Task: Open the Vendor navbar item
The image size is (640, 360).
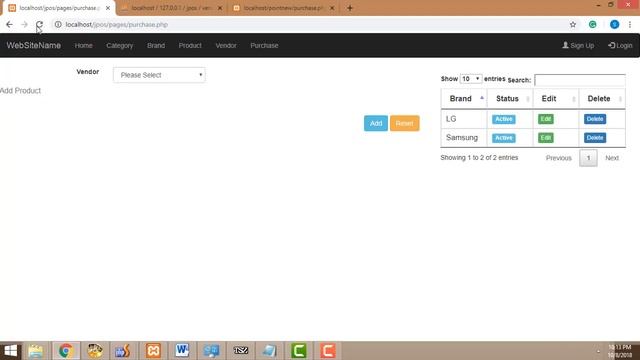Action: [x=226, y=45]
